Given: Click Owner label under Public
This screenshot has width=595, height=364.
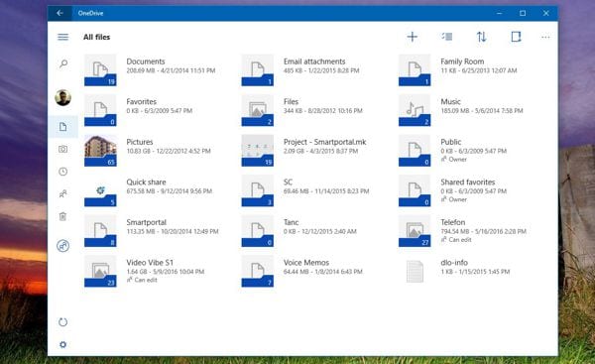Looking at the screenshot, I should click(x=457, y=160).
